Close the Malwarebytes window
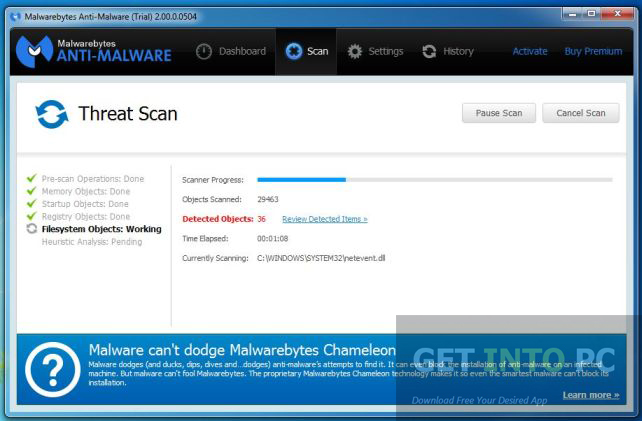 pos(618,14)
